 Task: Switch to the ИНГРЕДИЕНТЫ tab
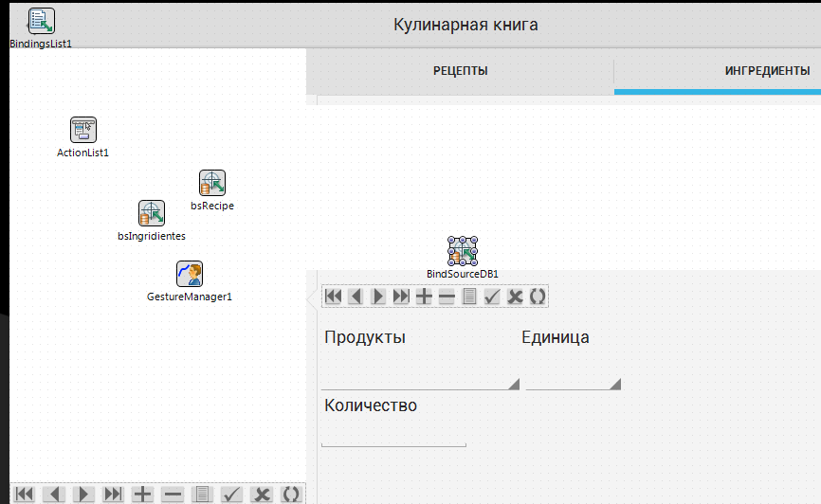[767, 71]
